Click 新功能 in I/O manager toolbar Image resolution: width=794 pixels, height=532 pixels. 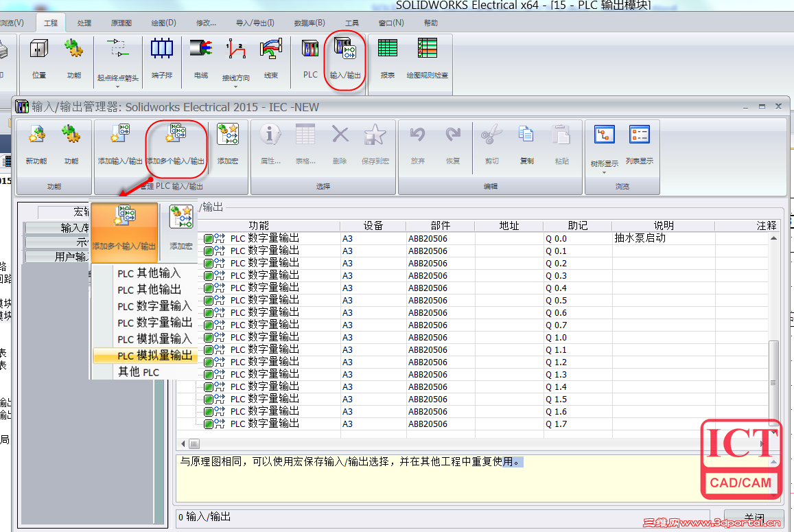click(x=36, y=144)
